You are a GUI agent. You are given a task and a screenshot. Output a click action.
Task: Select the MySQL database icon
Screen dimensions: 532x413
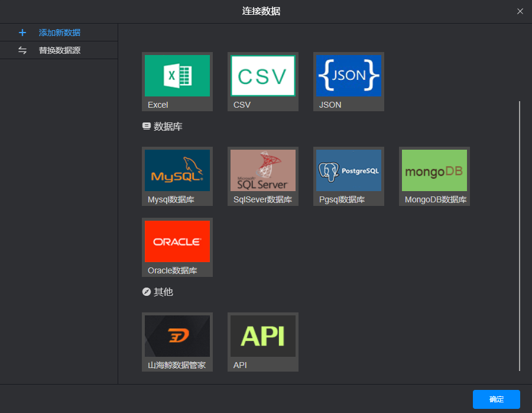tap(177, 170)
